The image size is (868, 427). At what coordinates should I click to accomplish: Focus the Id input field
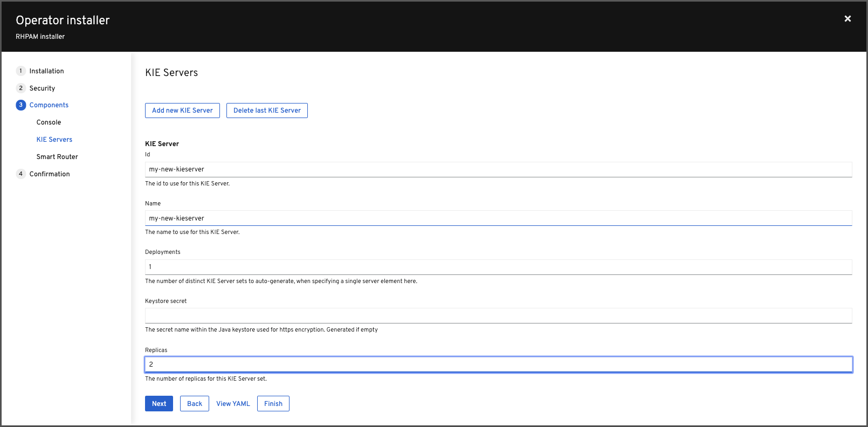click(x=498, y=169)
